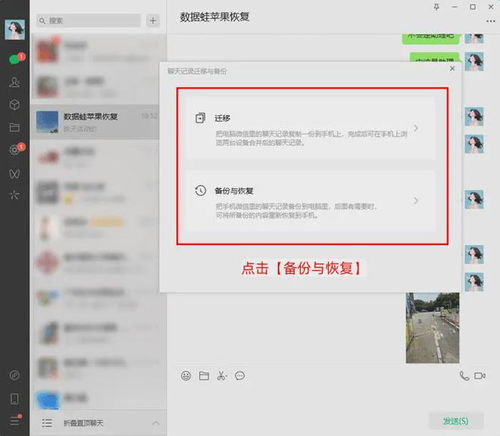
Task: Open the emoji picker in chat toolbar
Action: coord(186,376)
